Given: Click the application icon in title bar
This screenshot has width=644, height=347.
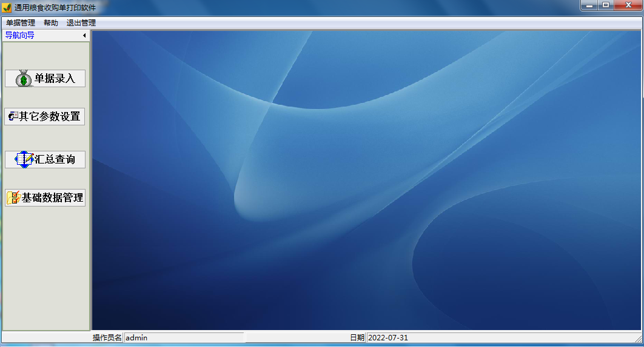Looking at the screenshot, I should 7,7.
